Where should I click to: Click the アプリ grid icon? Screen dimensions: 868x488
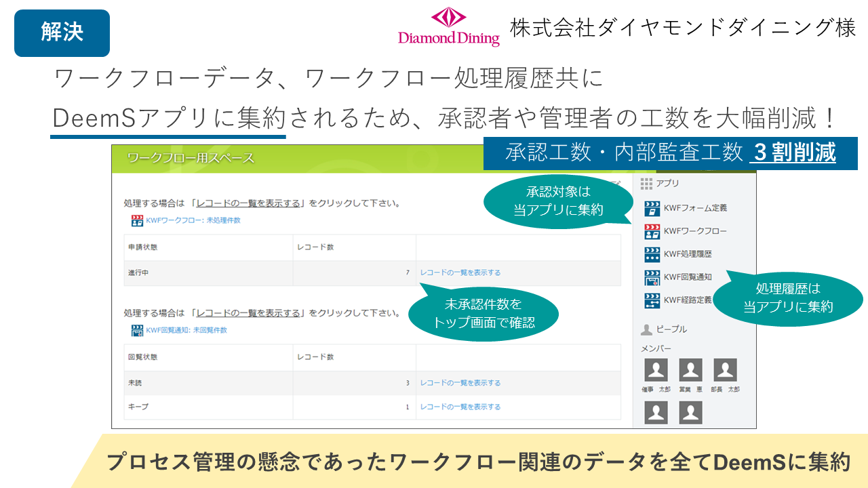[x=646, y=183]
